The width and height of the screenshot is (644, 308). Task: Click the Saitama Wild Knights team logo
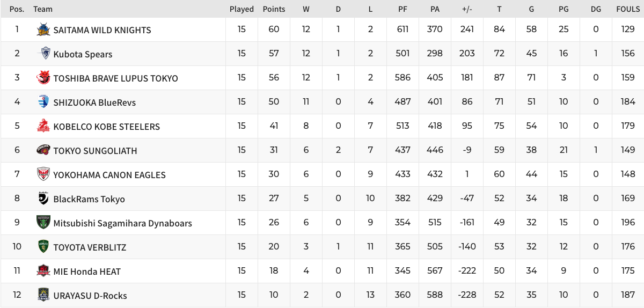pyautogui.click(x=43, y=30)
